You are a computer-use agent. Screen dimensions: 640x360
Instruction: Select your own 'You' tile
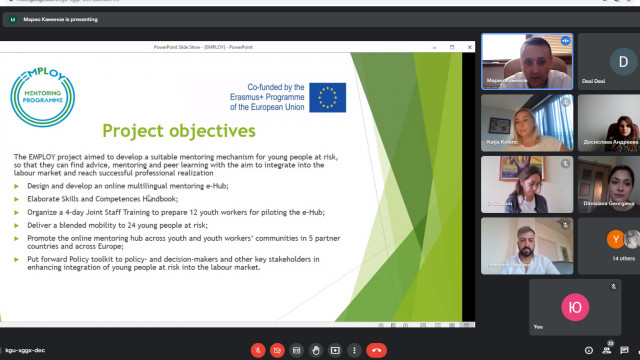(x=575, y=307)
